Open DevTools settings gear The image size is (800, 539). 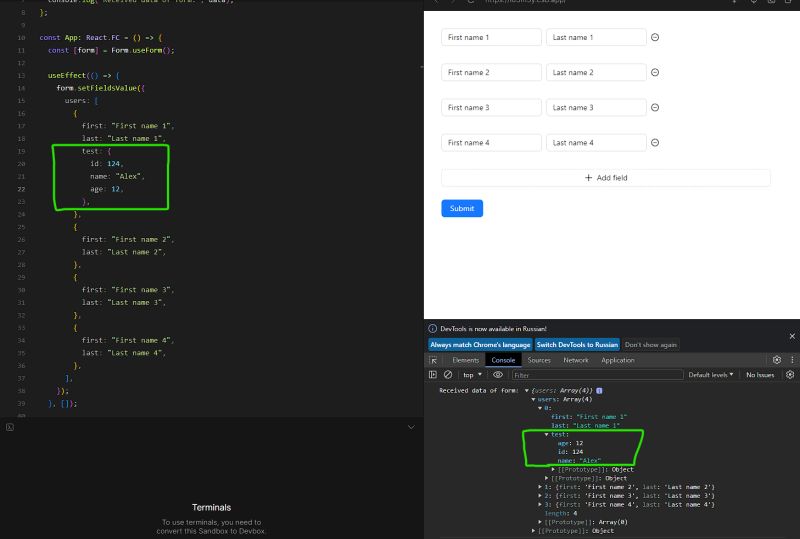pyautogui.click(x=777, y=360)
